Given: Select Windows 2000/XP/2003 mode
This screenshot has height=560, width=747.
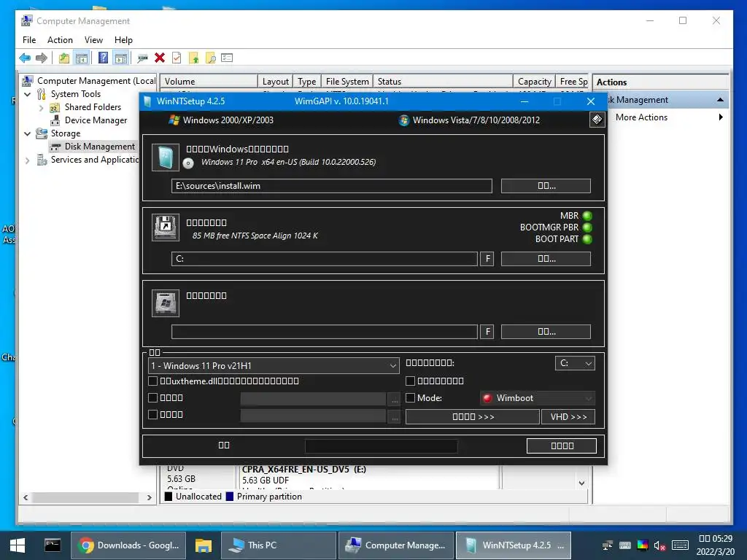Looking at the screenshot, I should [222, 120].
